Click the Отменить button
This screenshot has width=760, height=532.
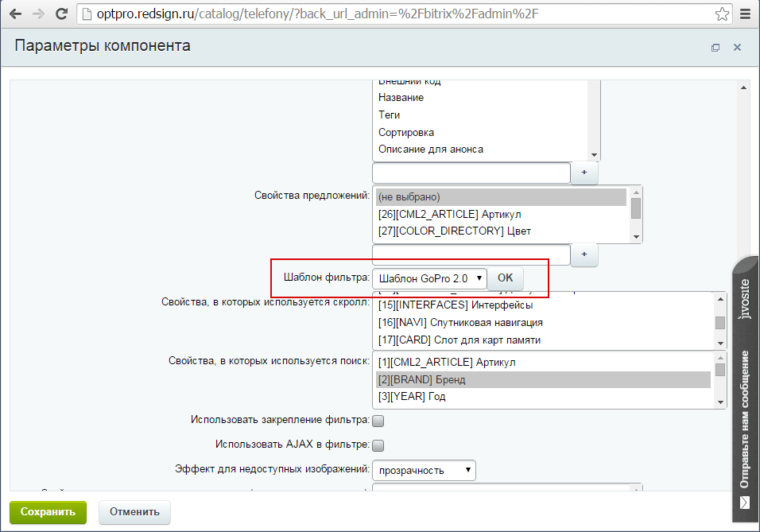click(x=134, y=512)
